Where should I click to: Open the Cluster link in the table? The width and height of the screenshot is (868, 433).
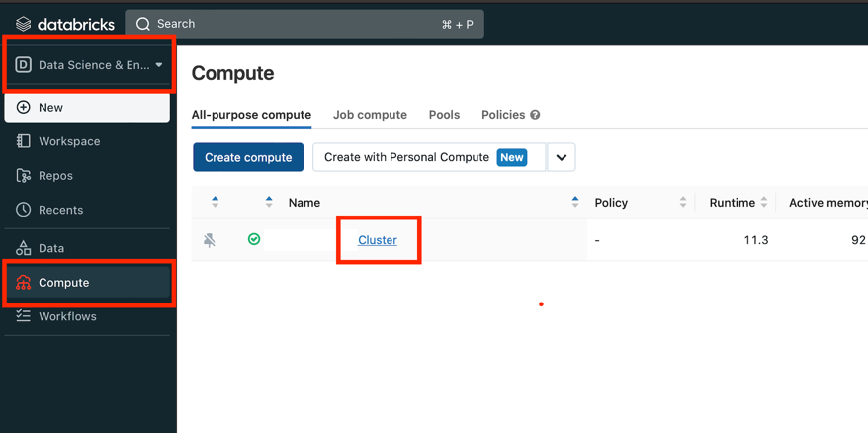point(378,240)
